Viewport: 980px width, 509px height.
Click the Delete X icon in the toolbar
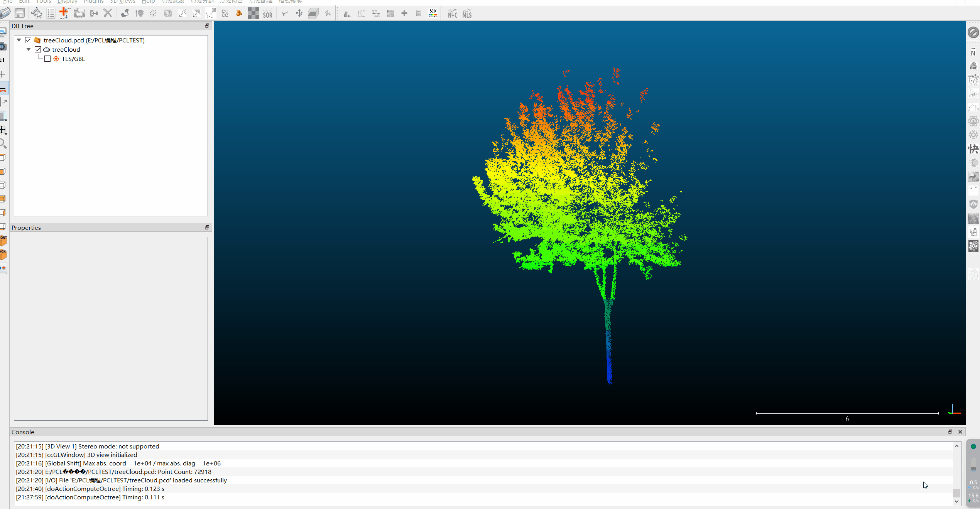point(108,13)
